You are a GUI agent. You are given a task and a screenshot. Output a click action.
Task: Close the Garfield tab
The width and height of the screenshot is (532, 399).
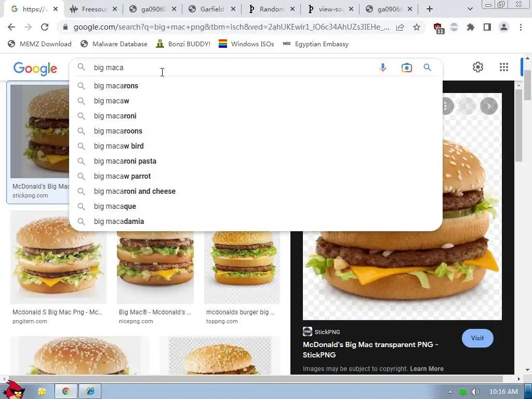[233, 9]
